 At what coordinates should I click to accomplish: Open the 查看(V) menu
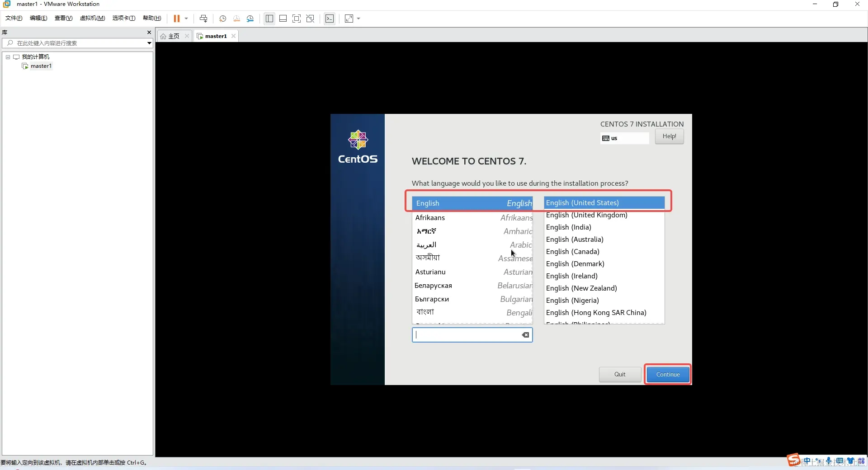point(63,18)
